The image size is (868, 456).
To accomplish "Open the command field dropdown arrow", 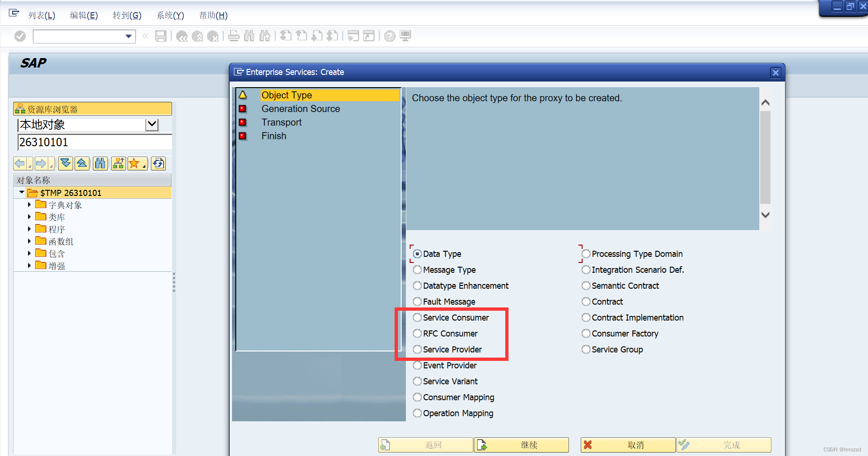I will click(128, 36).
